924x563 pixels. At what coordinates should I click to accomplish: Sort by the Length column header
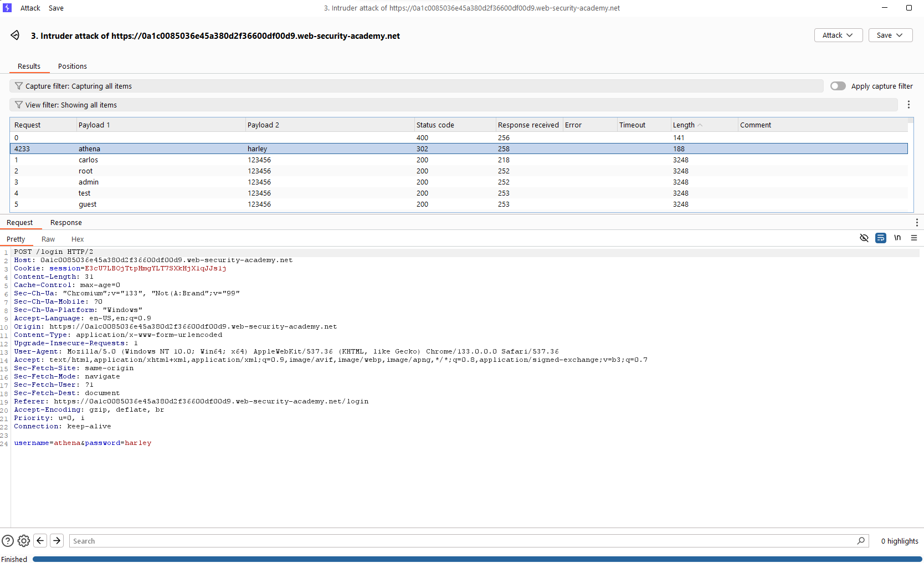704,125
